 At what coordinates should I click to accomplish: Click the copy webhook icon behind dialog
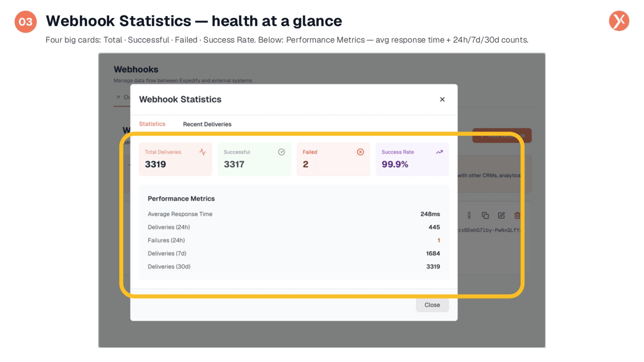coord(485,216)
